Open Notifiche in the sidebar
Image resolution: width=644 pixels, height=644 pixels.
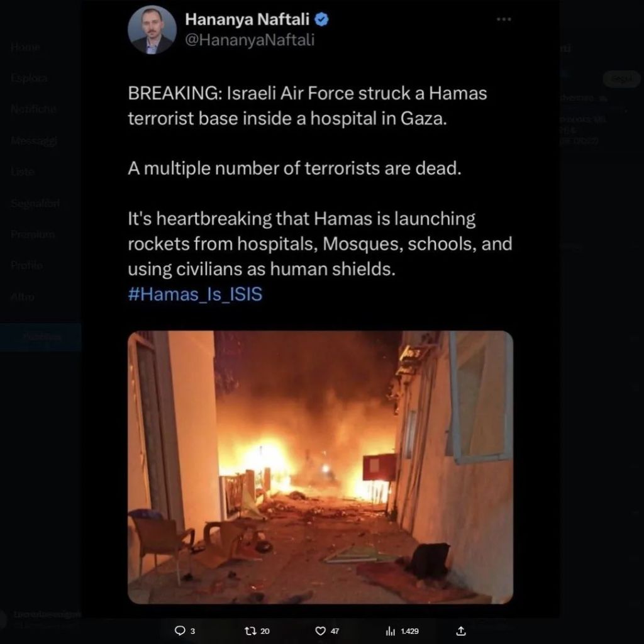[34, 109]
